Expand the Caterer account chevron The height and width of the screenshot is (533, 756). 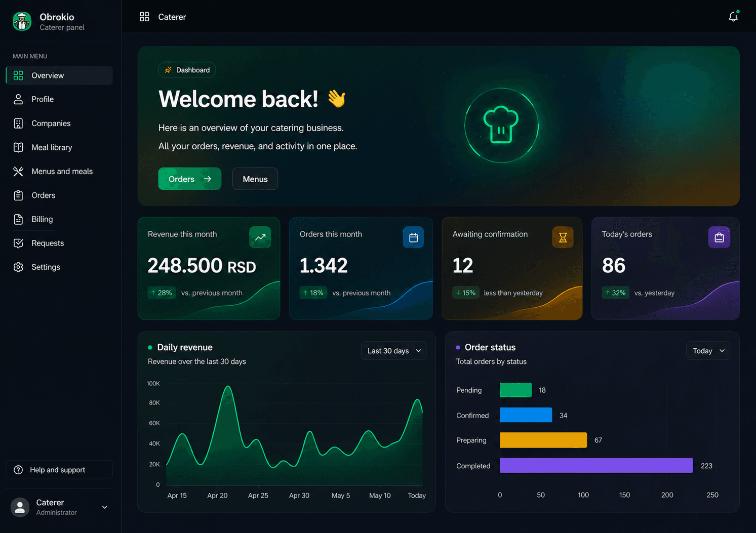pos(105,507)
